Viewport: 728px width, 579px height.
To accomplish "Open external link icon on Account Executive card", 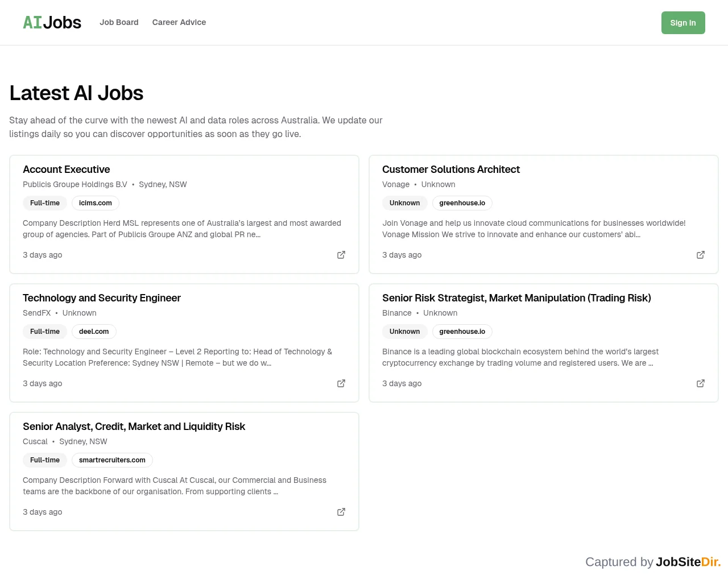I will 341,255.
